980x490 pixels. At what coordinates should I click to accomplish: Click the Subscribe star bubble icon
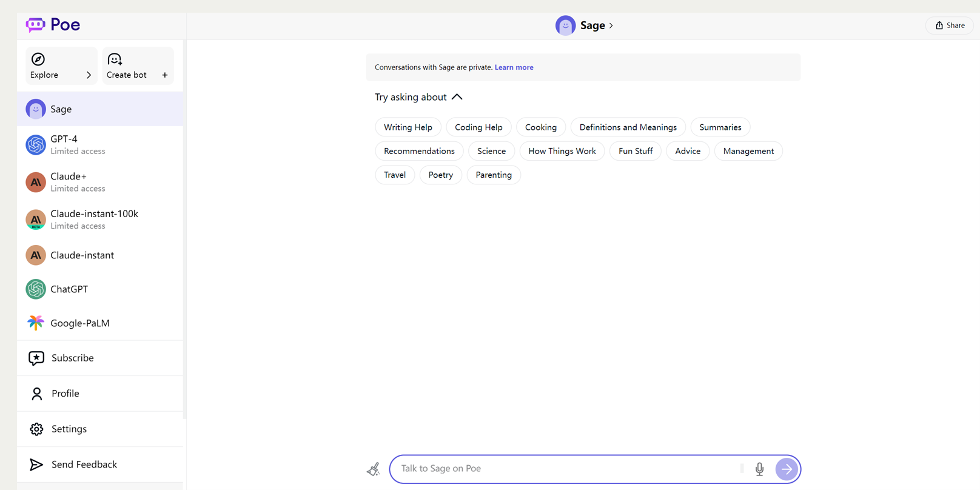(x=36, y=358)
